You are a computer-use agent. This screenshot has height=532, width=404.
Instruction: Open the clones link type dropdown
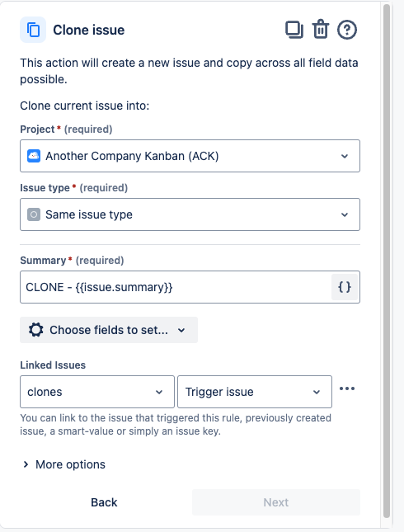(97, 392)
